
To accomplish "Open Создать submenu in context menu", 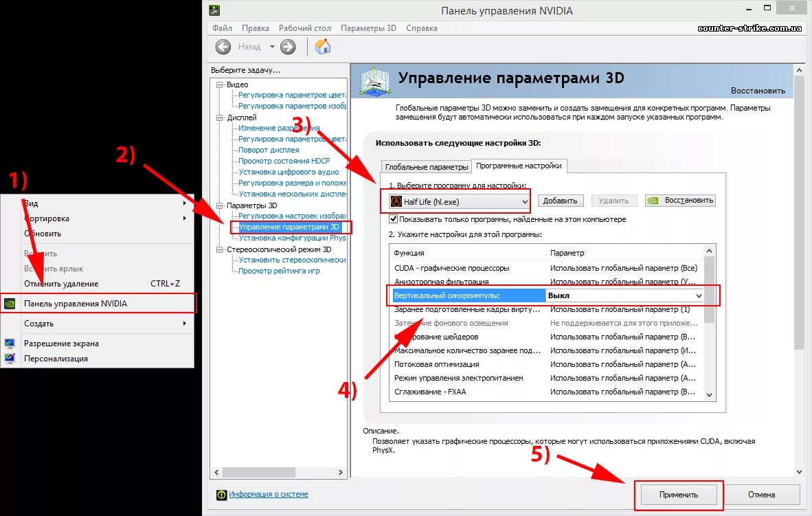I will pos(98,324).
